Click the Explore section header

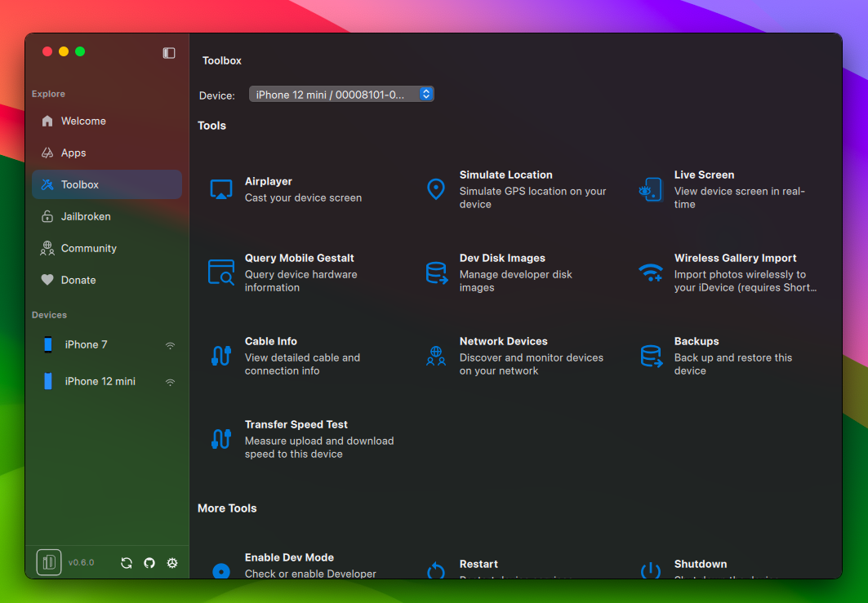[x=48, y=94]
